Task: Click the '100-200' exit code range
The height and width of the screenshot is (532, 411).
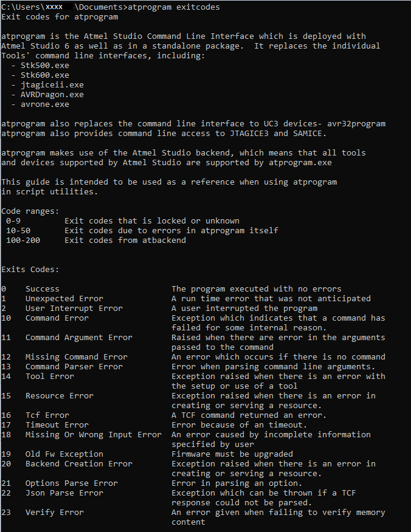Action: click(x=23, y=240)
